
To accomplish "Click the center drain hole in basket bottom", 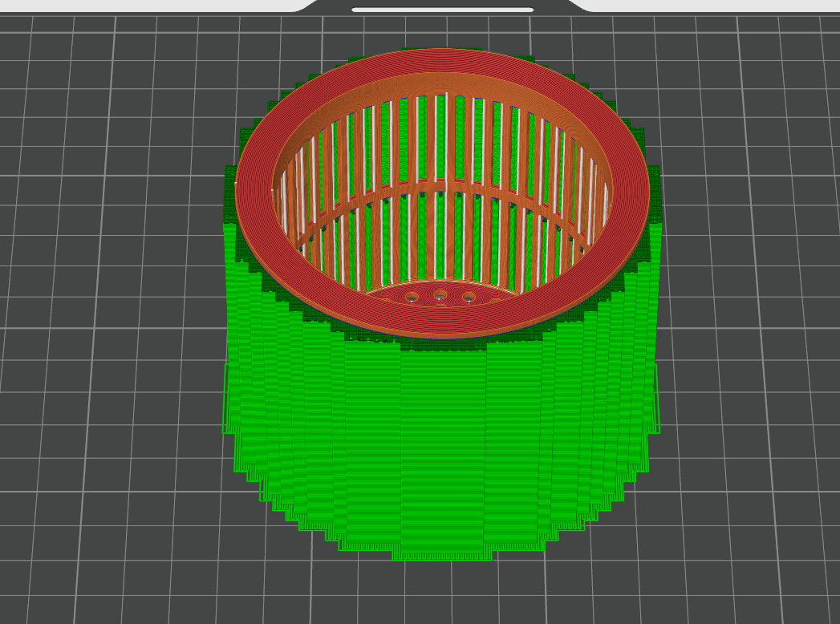I will 440,295.
